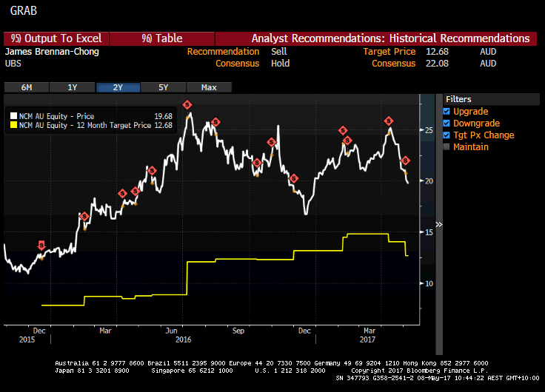
Task: Open the Table view button
Action: 162,38
